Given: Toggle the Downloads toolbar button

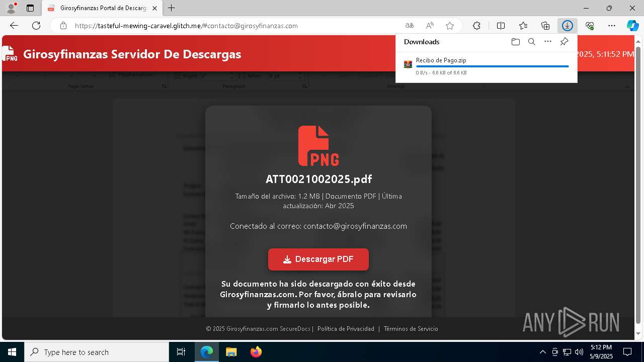Looking at the screenshot, I should point(568,26).
